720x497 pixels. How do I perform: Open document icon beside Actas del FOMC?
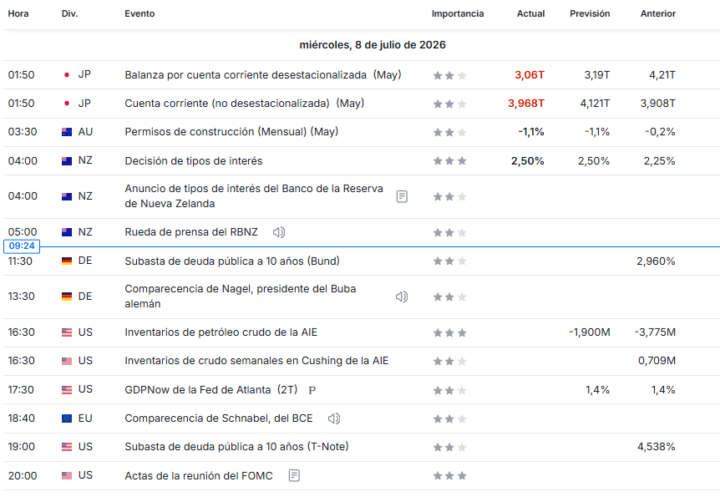[x=294, y=475]
